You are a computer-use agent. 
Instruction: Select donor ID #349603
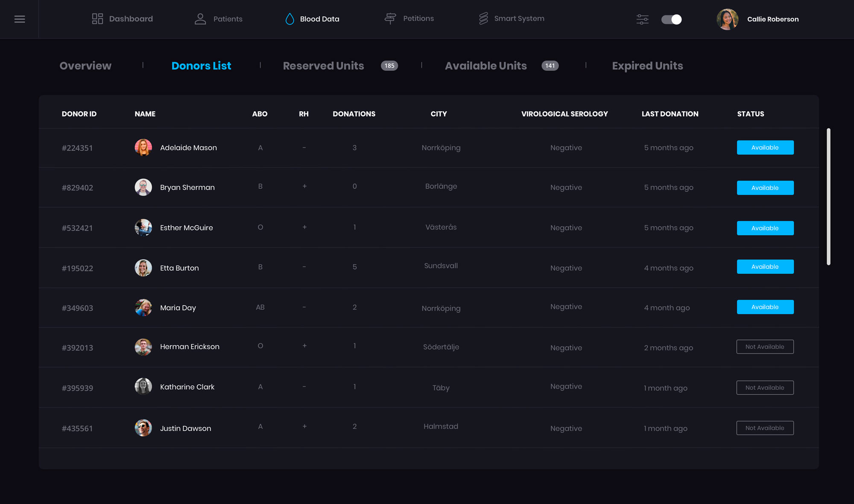[77, 308]
